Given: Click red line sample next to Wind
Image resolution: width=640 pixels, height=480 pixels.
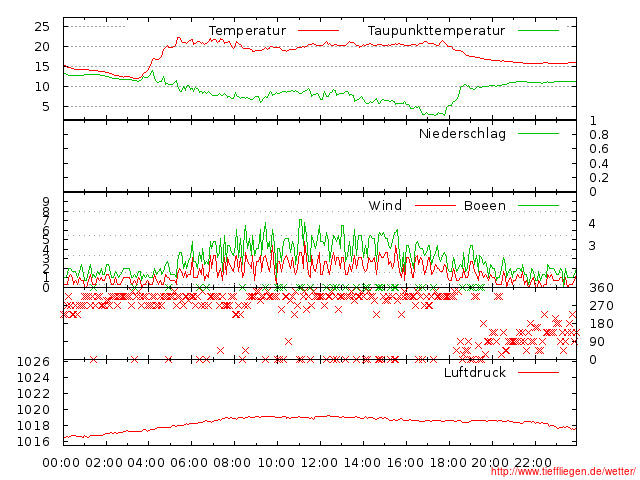Looking at the screenshot, I should click(435, 205).
